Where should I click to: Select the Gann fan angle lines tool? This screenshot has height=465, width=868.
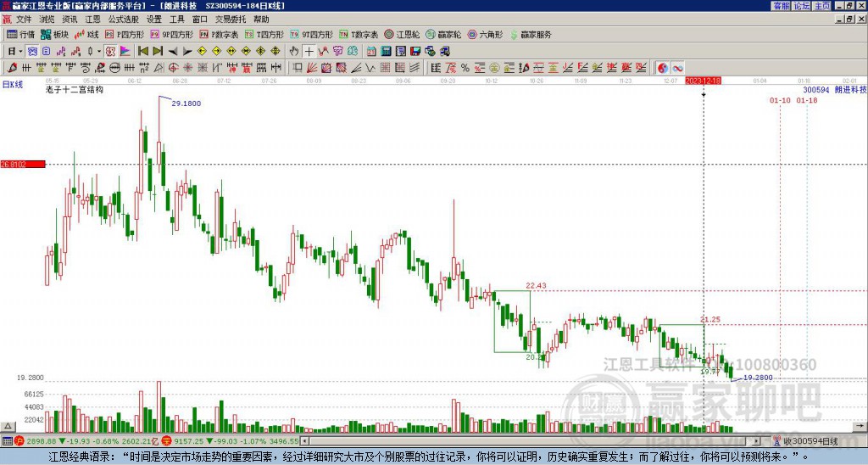click(311, 68)
